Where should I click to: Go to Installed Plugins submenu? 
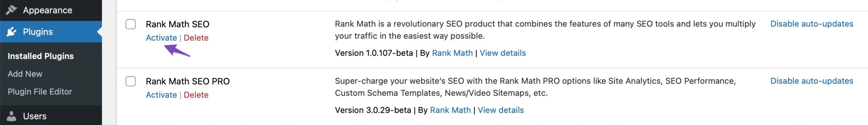[41, 56]
